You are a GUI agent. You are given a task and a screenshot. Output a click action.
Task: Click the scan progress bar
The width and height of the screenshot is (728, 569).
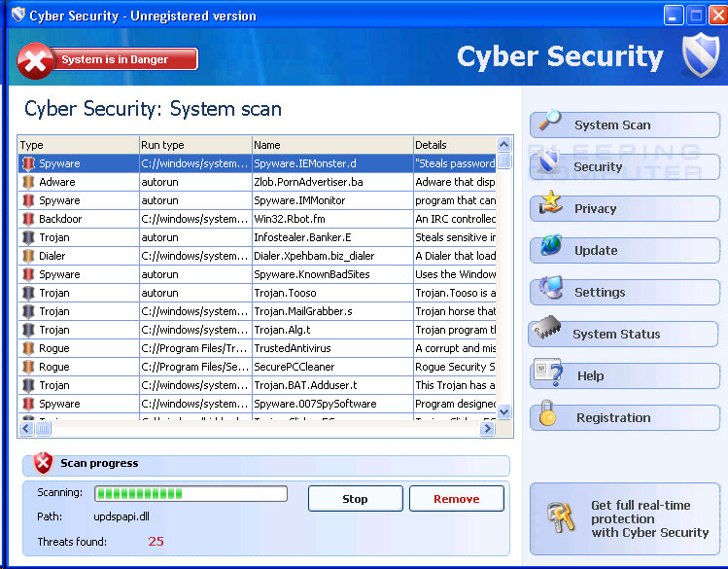191,494
